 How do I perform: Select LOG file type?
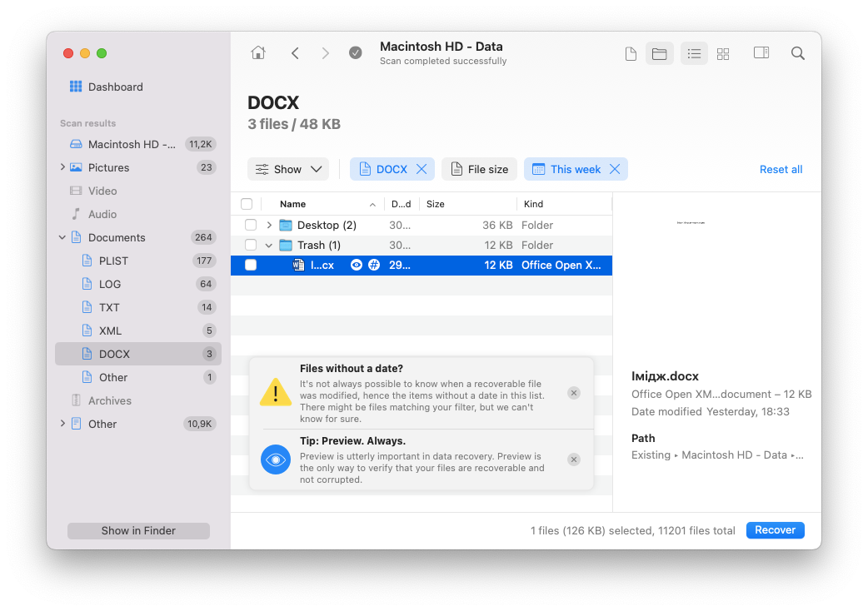pyautogui.click(x=138, y=284)
